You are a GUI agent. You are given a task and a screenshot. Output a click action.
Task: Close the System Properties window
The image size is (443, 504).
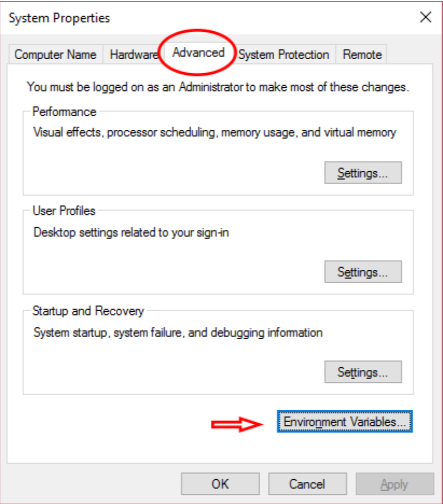(x=426, y=17)
